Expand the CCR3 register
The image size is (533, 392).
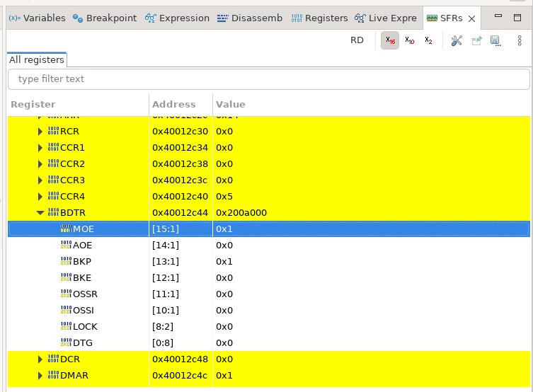coord(40,180)
